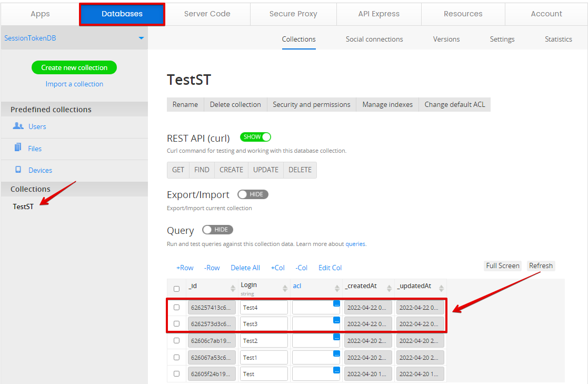This screenshot has height=384, width=588.
Task: Check the Test4 row checkbox
Action: pyautogui.click(x=177, y=307)
